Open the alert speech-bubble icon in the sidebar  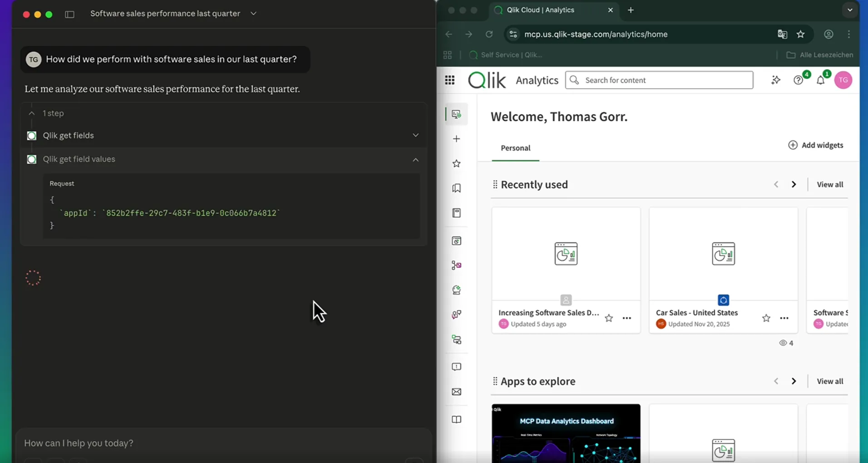[x=457, y=367]
